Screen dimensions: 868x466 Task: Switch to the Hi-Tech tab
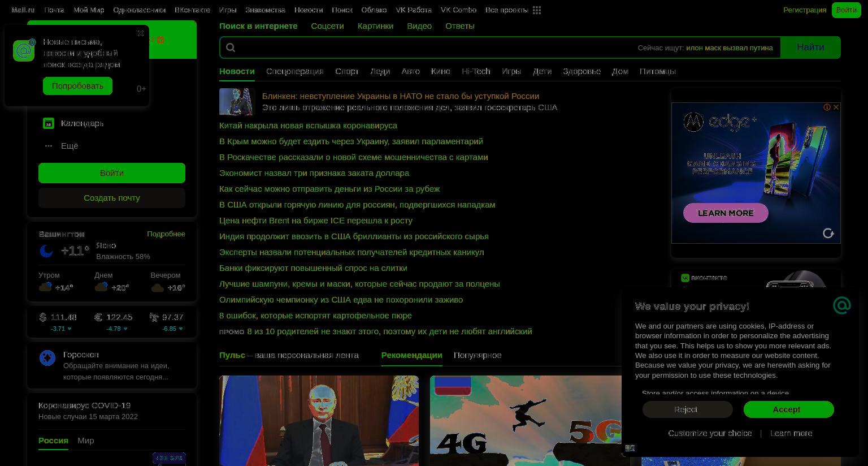coord(476,71)
